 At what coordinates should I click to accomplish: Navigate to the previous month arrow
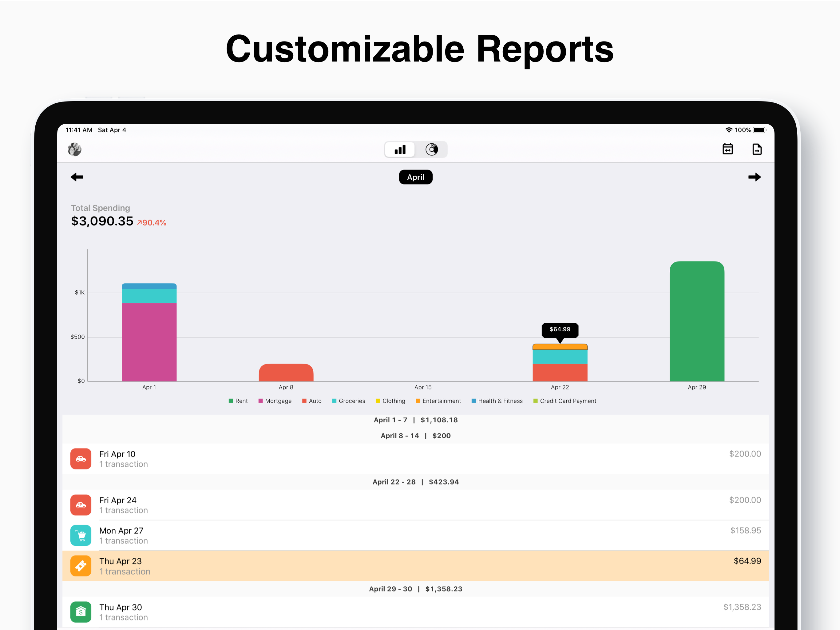(x=77, y=177)
